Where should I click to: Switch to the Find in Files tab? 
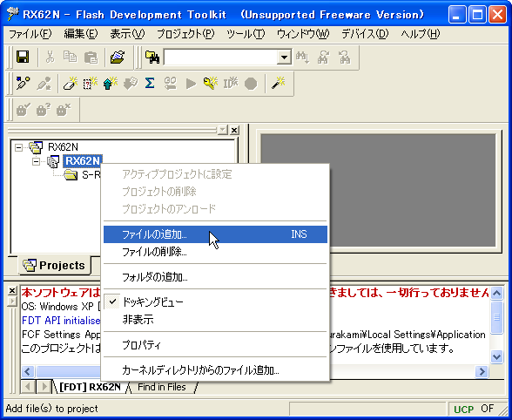[162, 387]
